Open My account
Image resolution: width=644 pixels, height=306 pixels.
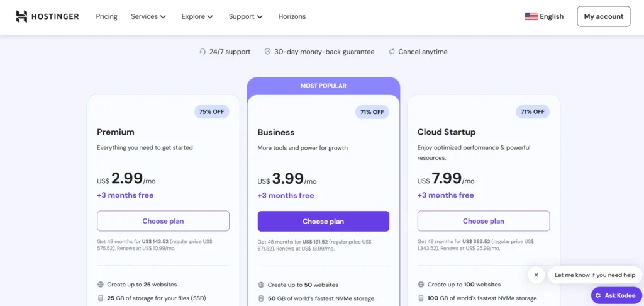click(x=603, y=16)
